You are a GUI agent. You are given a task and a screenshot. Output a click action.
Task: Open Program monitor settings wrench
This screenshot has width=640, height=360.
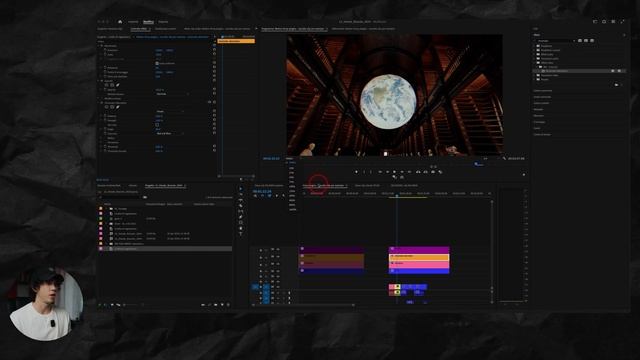click(504, 158)
